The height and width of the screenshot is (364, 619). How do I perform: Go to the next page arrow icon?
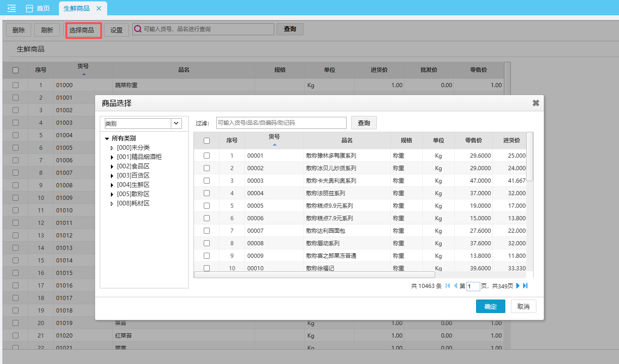(x=518, y=286)
